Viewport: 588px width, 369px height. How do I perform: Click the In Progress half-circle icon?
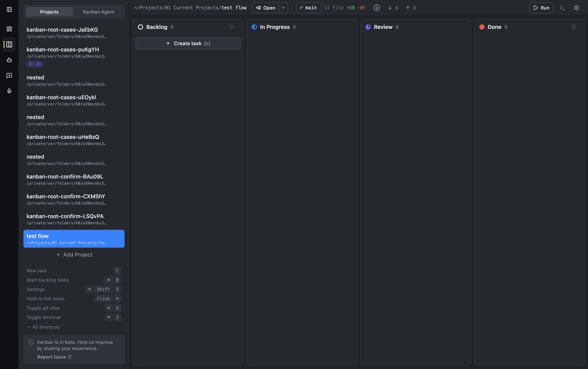254,27
